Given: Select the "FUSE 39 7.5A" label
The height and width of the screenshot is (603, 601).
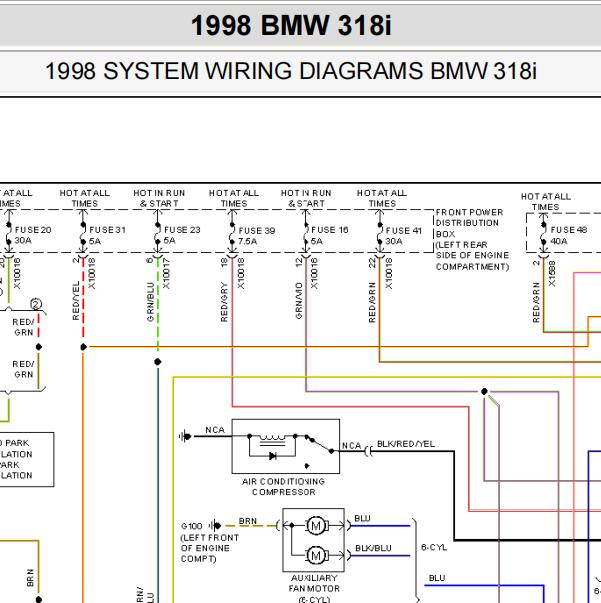Looking at the screenshot, I should [256, 236].
